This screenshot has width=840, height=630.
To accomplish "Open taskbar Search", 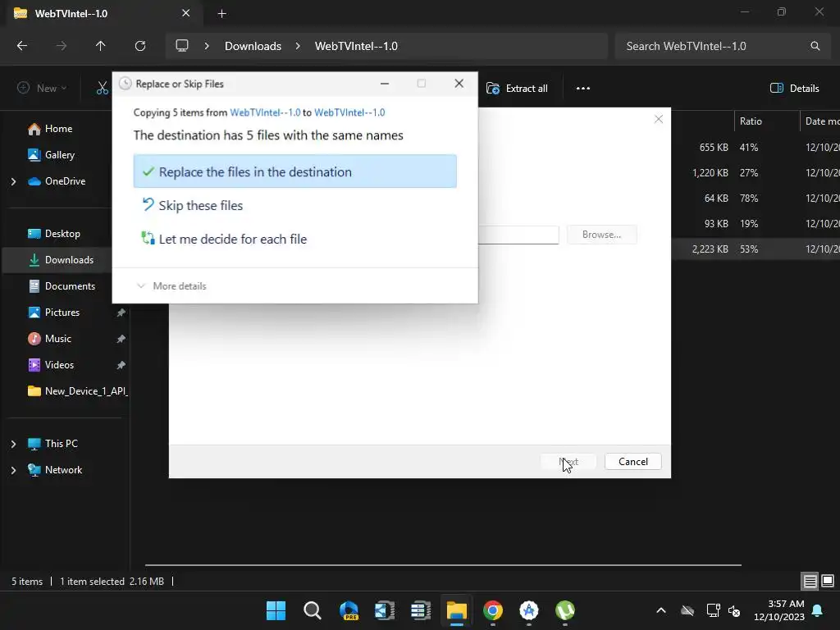I will point(313,610).
